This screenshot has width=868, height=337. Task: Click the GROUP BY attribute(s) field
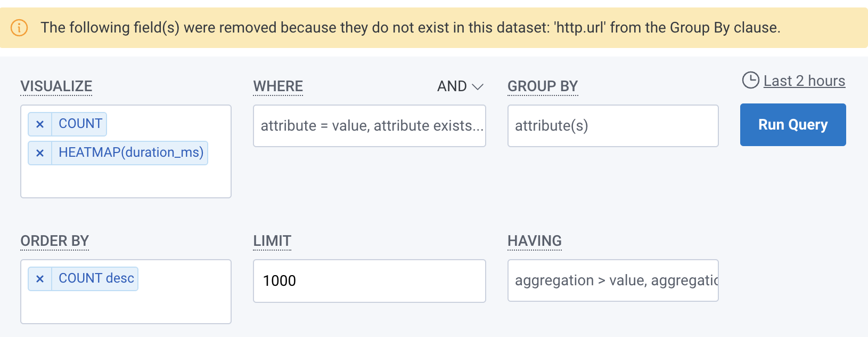coord(613,126)
